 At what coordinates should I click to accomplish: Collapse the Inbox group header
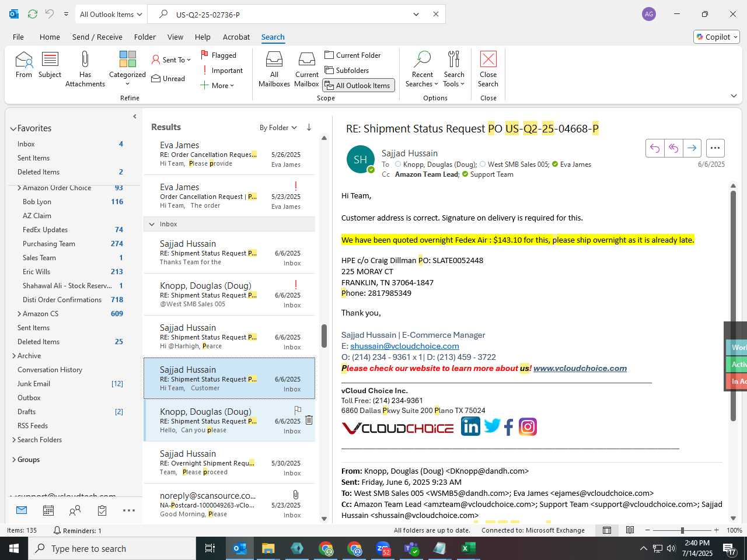tap(152, 224)
